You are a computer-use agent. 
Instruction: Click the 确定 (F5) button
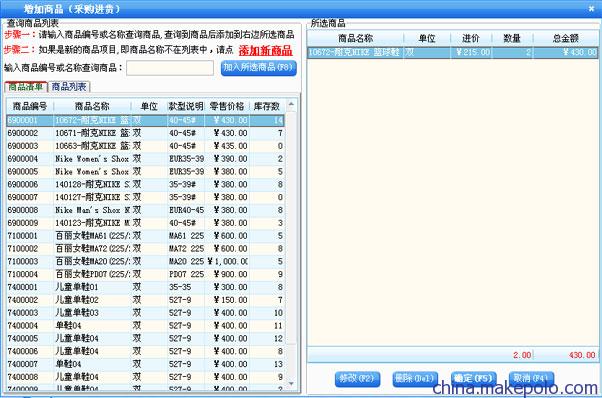[x=473, y=379]
